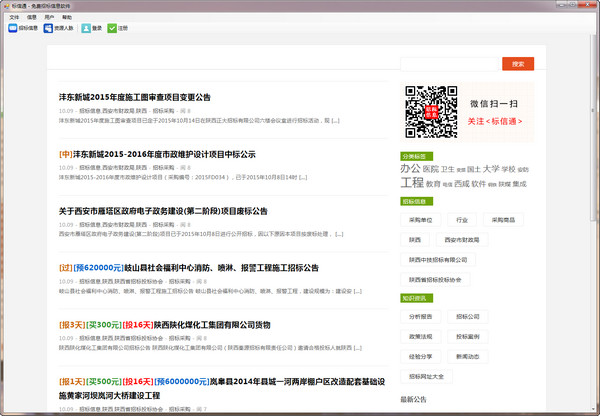The image size is (600, 416).
Task: Select the 采购单位 filter tag
Action: tap(421, 218)
